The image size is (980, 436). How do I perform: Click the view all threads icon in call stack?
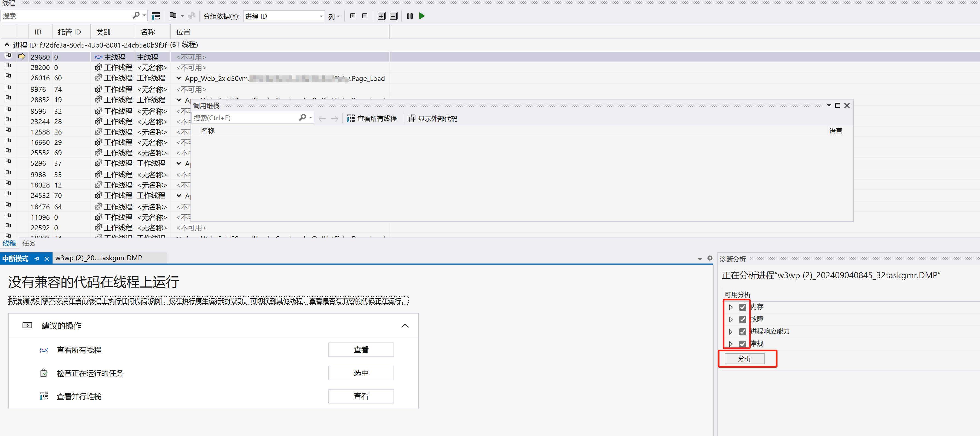pos(350,119)
